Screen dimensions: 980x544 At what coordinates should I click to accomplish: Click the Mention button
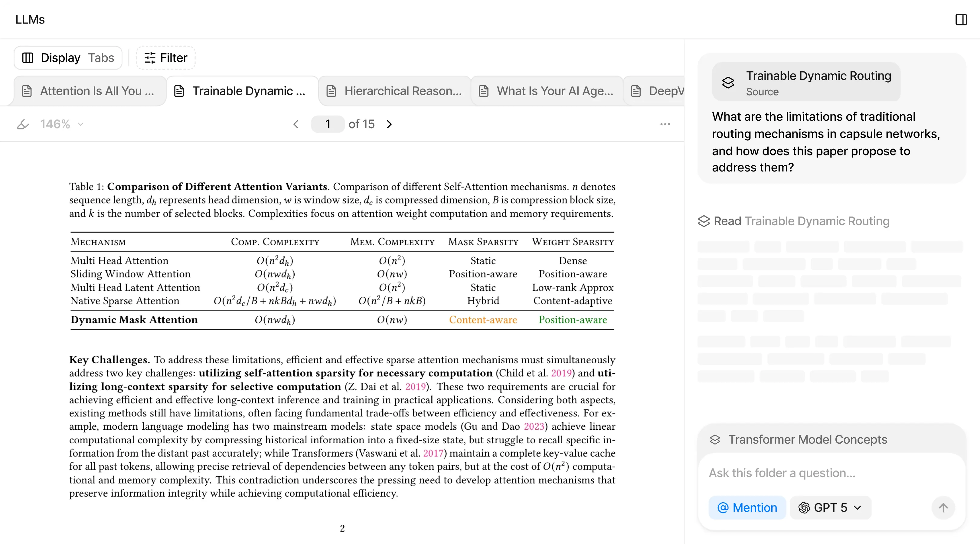[x=747, y=507]
